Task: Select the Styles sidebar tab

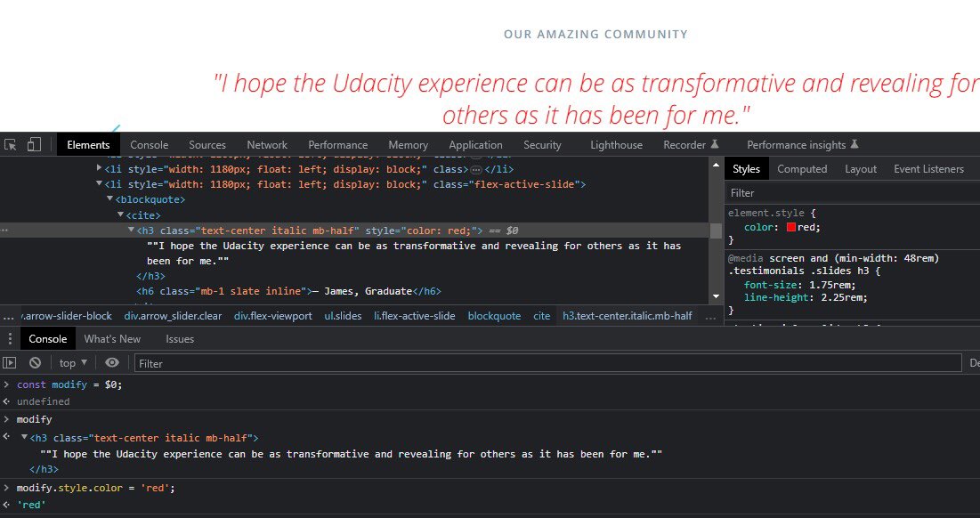Action: (746, 169)
